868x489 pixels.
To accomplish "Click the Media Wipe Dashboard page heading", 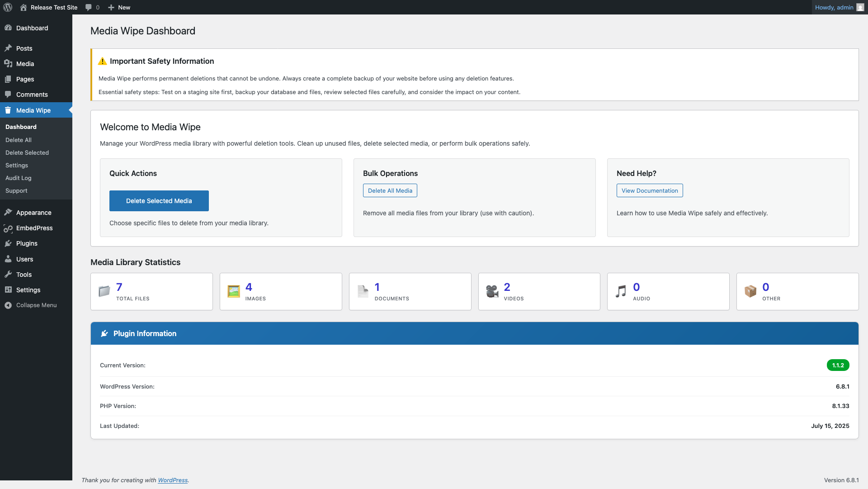I will coord(143,31).
